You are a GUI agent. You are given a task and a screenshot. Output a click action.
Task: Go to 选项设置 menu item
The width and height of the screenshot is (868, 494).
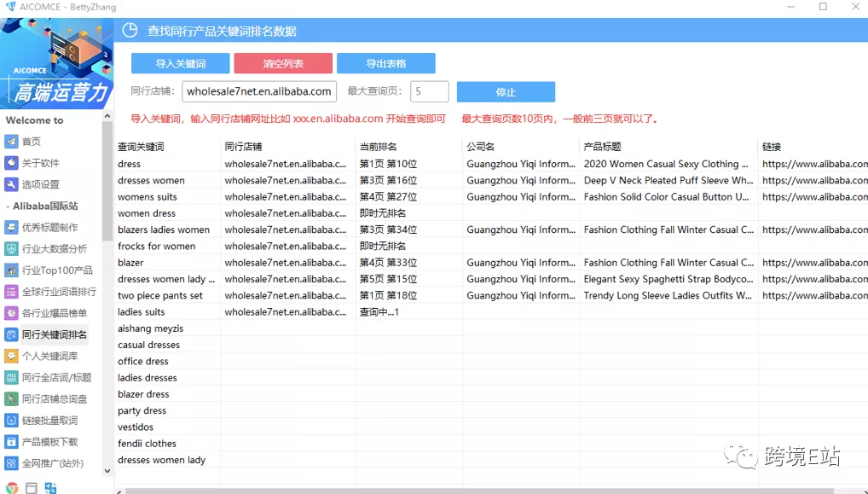tap(40, 184)
